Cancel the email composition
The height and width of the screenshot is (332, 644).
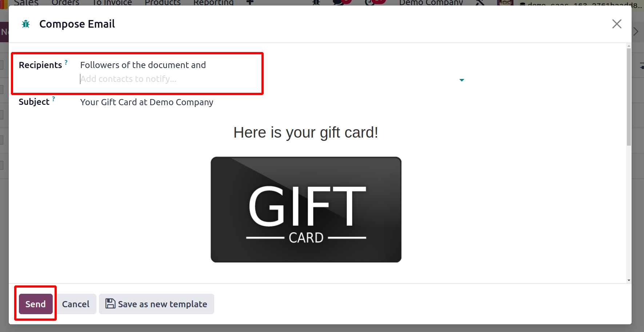[76, 304]
